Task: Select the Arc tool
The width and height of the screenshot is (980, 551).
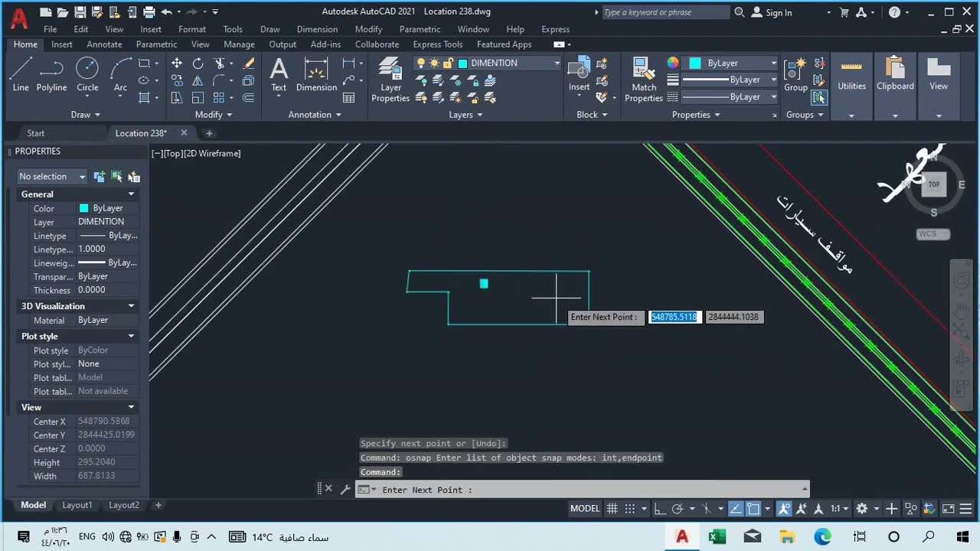Action: click(x=120, y=74)
